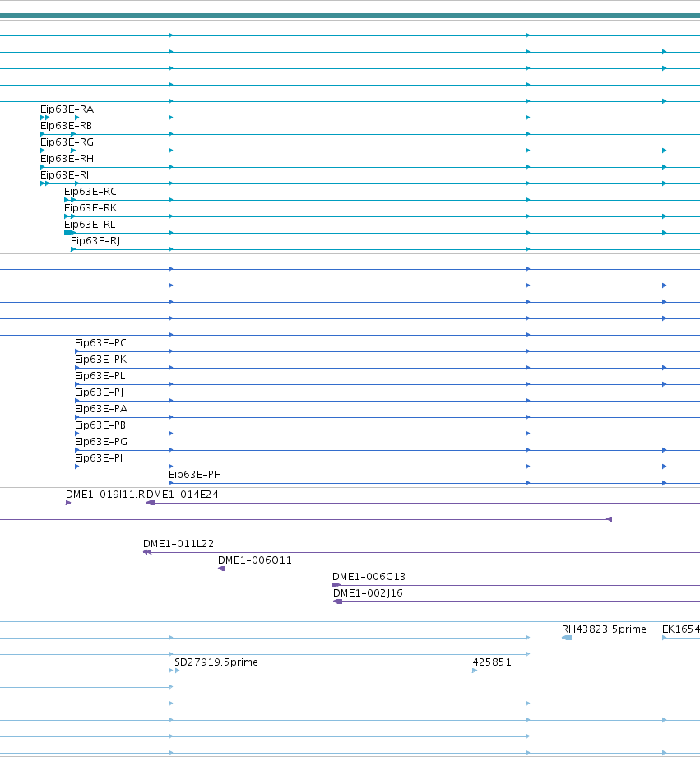Select the DME1-006G13 feature label
The image size is (700, 757).
pos(369,577)
